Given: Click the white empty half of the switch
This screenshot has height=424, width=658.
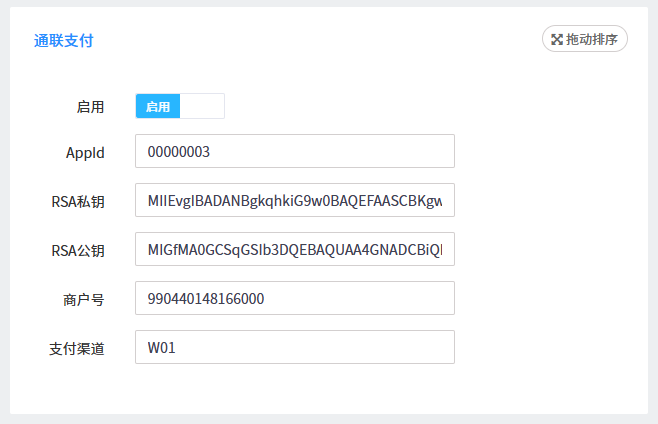Looking at the screenshot, I should point(202,106).
